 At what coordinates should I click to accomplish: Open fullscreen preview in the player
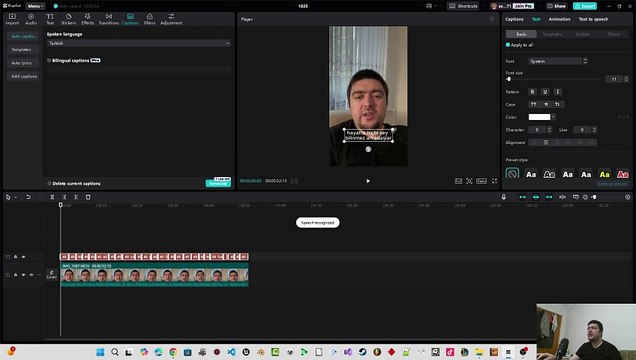[494, 181]
